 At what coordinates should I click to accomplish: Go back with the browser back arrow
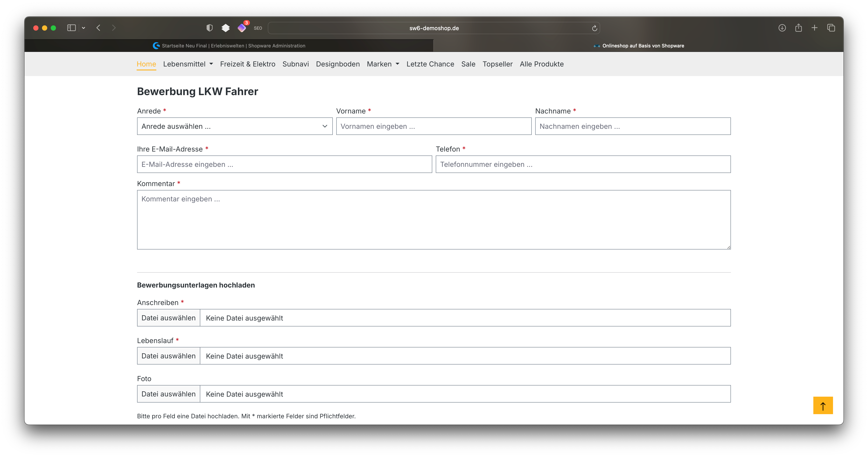pyautogui.click(x=98, y=28)
